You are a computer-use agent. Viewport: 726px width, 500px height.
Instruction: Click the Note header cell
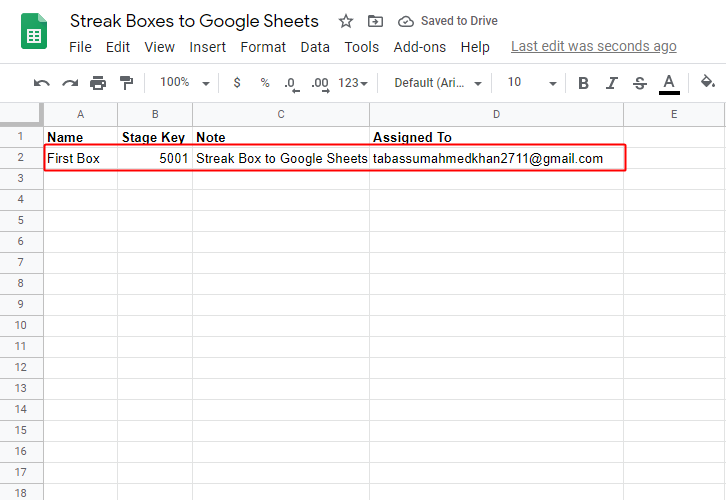click(281, 137)
